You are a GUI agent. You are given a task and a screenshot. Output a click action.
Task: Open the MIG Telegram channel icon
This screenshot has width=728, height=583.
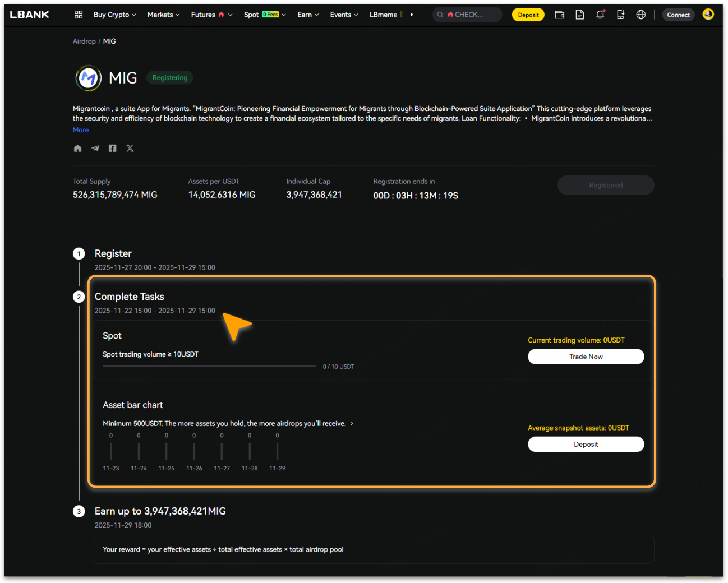tap(95, 149)
